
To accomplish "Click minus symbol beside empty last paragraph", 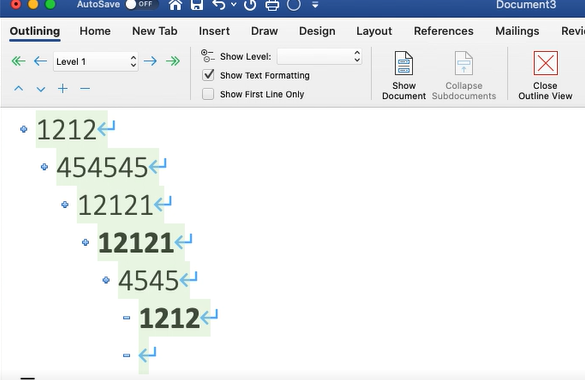I will click(x=126, y=355).
